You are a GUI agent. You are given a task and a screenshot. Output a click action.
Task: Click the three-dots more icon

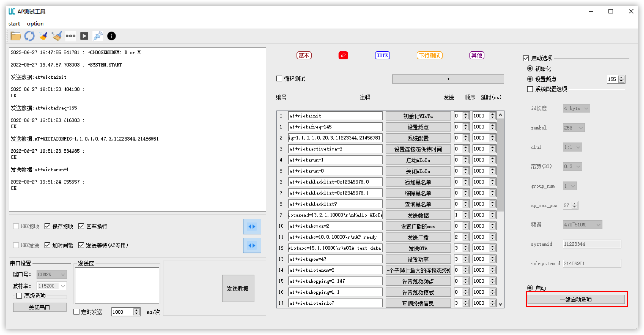click(70, 36)
